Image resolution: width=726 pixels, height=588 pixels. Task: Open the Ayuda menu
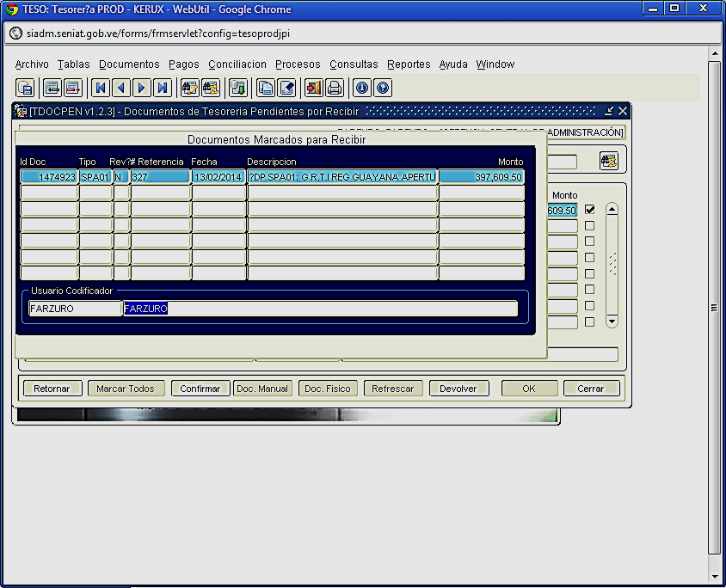[453, 64]
